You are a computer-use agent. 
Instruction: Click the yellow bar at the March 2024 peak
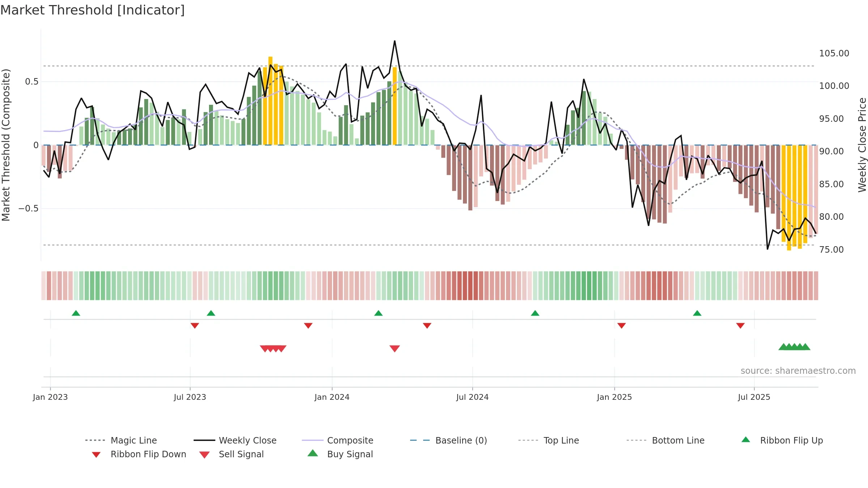pos(395,106)
